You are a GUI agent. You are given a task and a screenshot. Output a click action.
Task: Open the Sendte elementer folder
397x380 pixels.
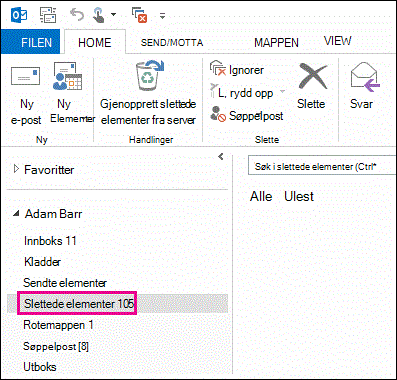[65, 283]
